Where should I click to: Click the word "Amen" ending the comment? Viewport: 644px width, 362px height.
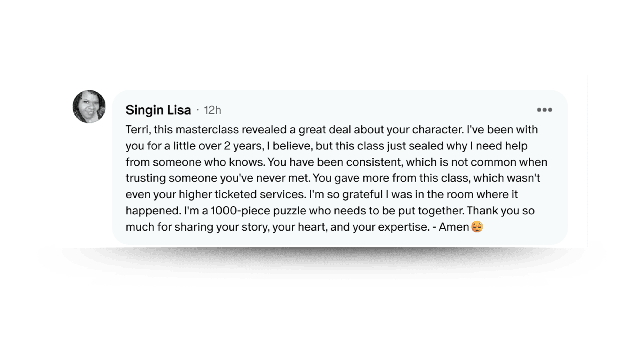[x=454, y=227]
